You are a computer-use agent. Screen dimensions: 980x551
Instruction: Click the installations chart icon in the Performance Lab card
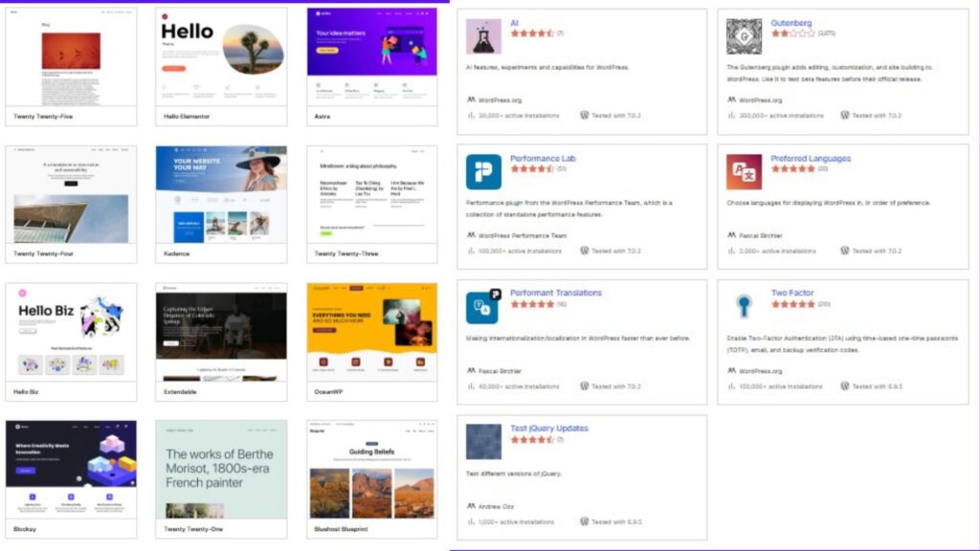point(471,251)
